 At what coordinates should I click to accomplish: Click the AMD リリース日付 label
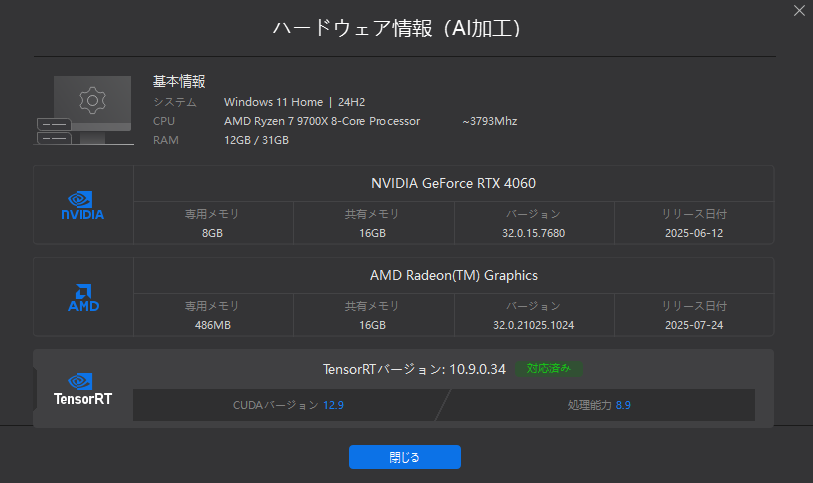(x=694, y=306)
